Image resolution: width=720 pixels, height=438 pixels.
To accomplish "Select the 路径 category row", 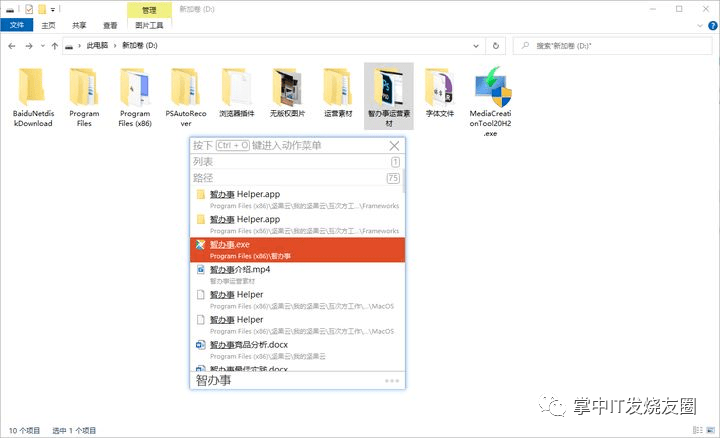I will (x=297, y=178).
